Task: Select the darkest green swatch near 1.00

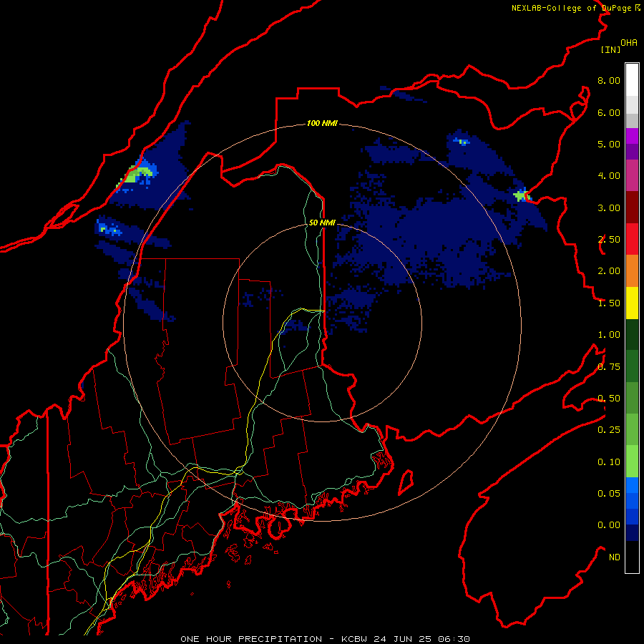Action: [632, 334]
